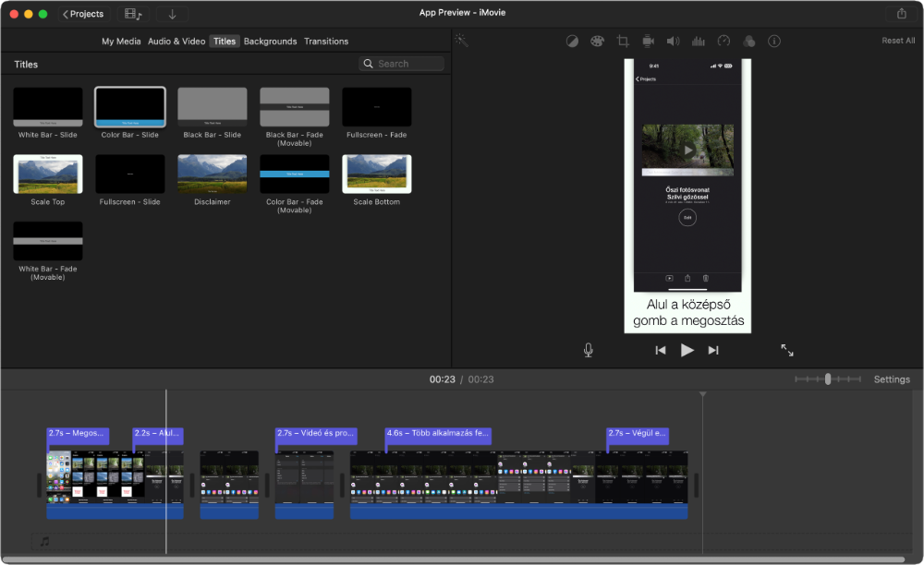Open the speed adjustment tool
Image resolution: width=924 pixels, height=565 pixels.
723,42
